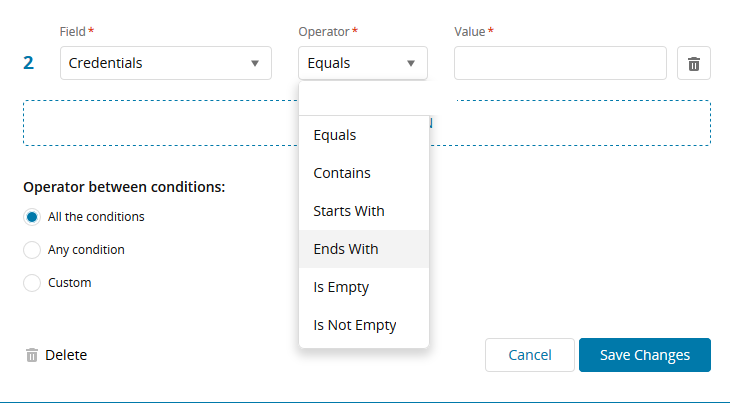The width and height of the screenshot is (730, 411).
Task: Select the All the conditions radio button
Action: 32,217
